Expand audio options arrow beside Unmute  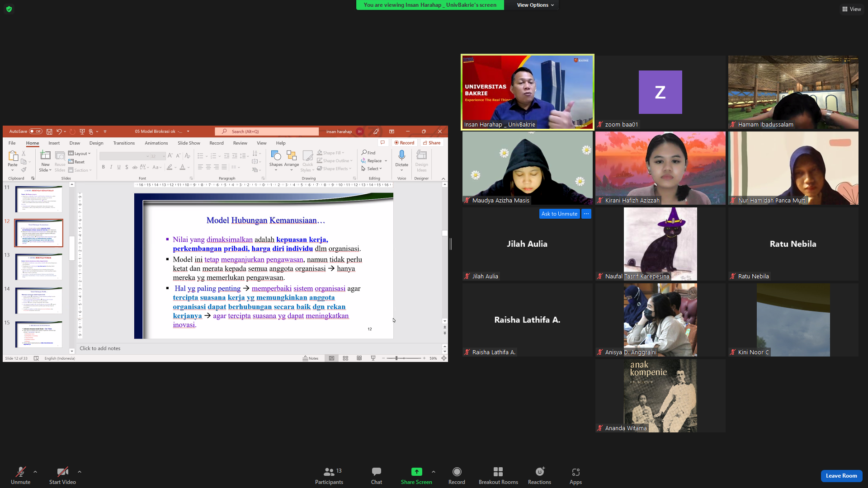pyautogui.click(x=35, y=472)
